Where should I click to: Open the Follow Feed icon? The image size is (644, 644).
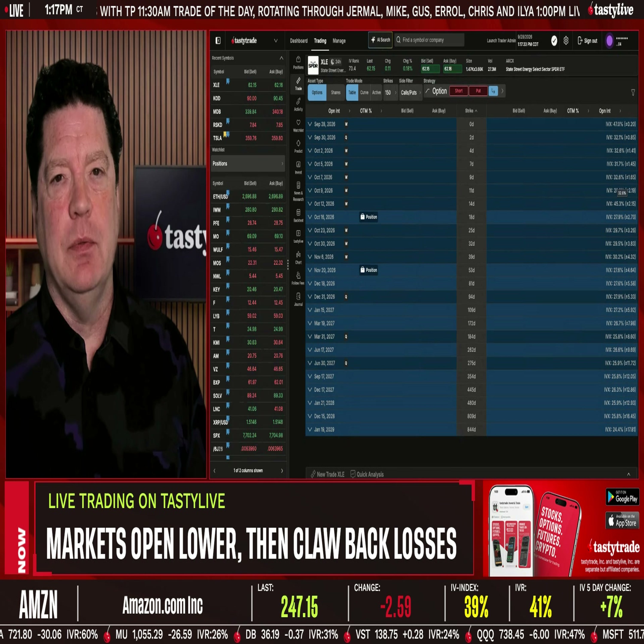298,278
